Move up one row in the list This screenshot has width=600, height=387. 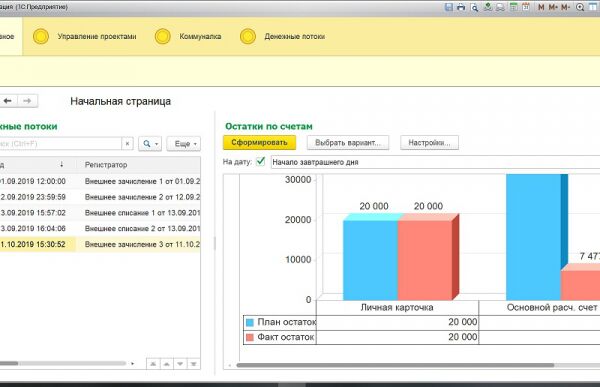click(166, 364)
